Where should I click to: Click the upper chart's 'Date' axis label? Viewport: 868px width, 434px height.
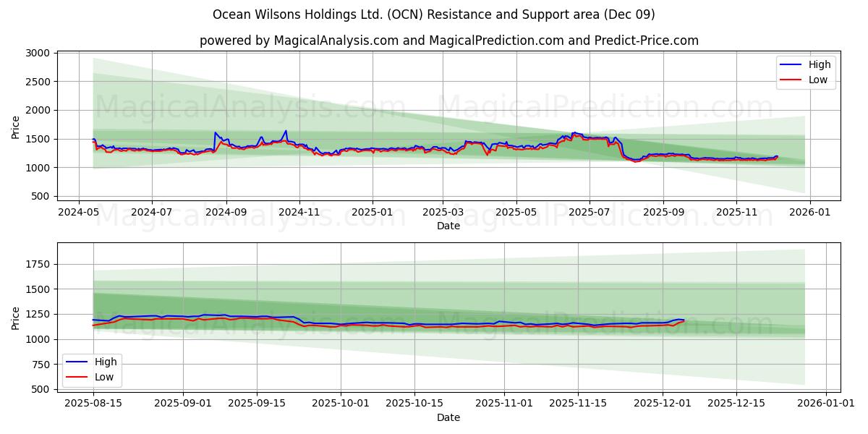pyautogui.click(x=448, y=226)
